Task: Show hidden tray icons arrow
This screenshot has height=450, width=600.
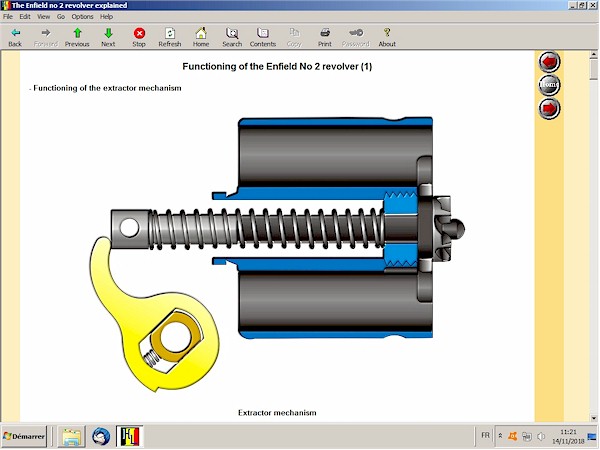Action: [500, 436]
